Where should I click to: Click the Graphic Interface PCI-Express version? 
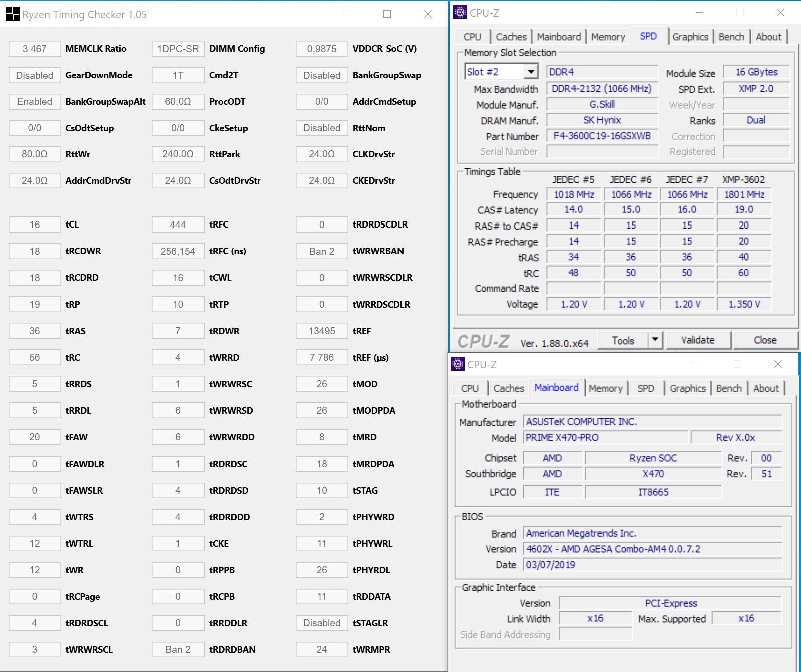point(671,603)
